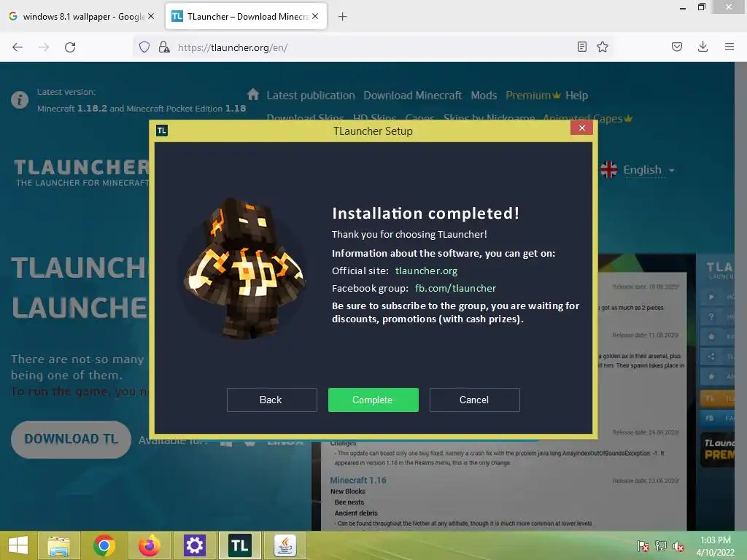Launch Google Chrome from the taskbar
This screenshot has width=747, height=560.
pyautogui.click(x=104, y=545)
